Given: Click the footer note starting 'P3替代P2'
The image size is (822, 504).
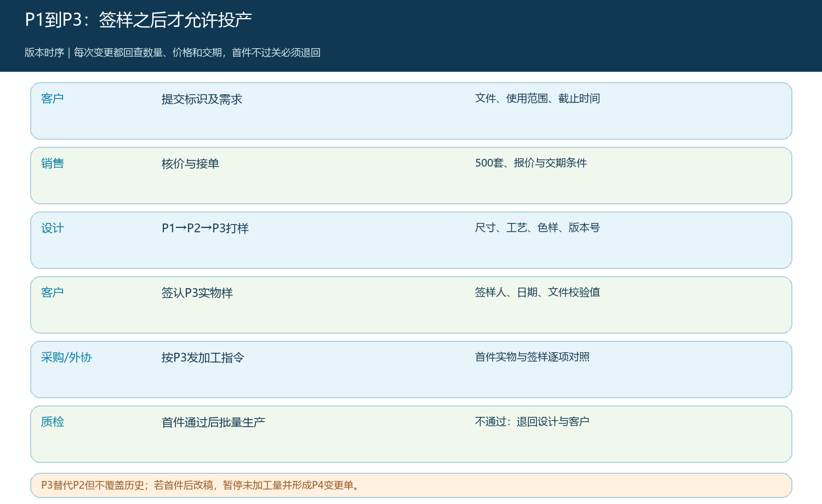Looking at the screenshot, I should tap(201, 485).
